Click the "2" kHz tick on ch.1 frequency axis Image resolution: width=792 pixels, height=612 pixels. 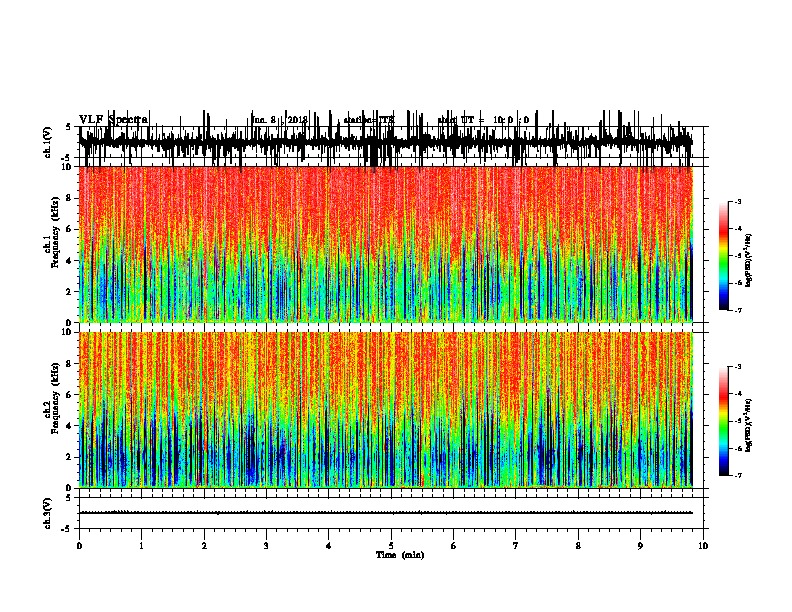pos(70,291)
